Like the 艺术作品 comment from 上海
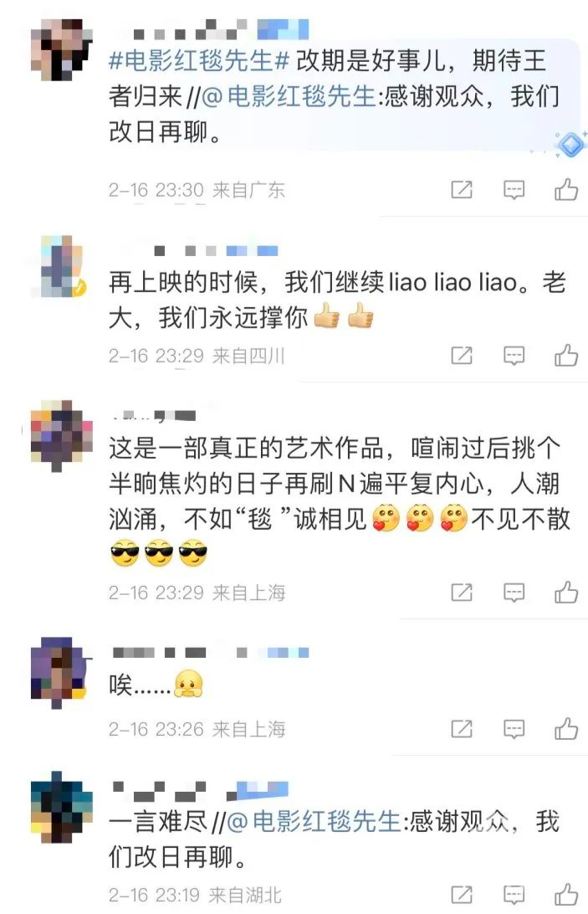This screenshot has height=914, width=588. click(566, 593)
